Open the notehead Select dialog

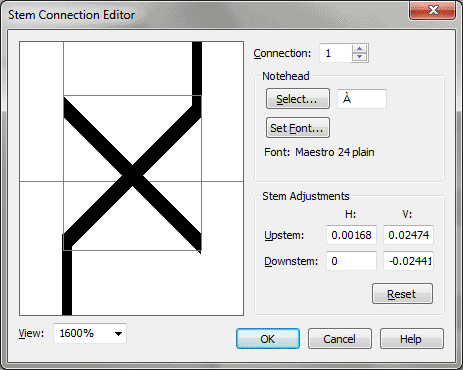[298, 99]
